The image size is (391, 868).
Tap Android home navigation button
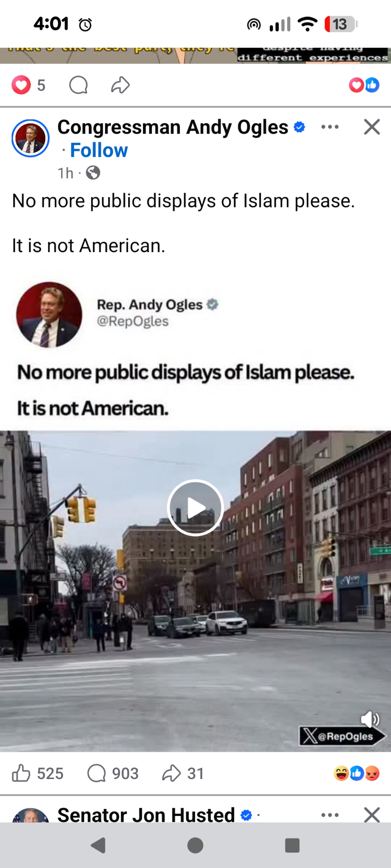click(x=195, y=845)
